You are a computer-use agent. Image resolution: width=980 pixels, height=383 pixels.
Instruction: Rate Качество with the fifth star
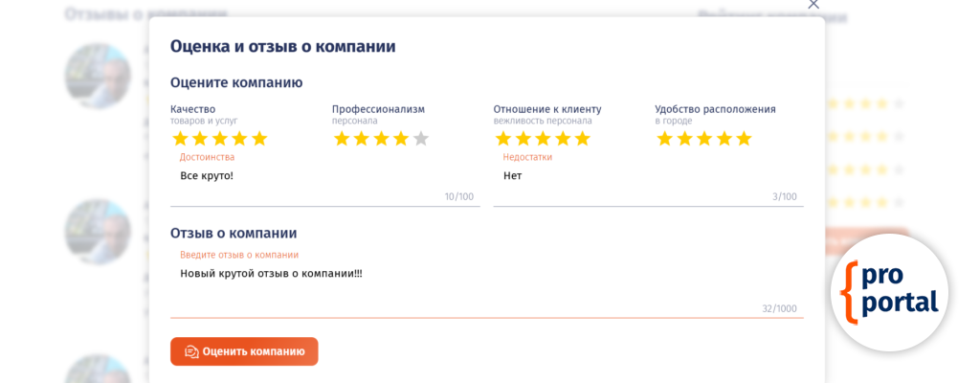point(259,139)
